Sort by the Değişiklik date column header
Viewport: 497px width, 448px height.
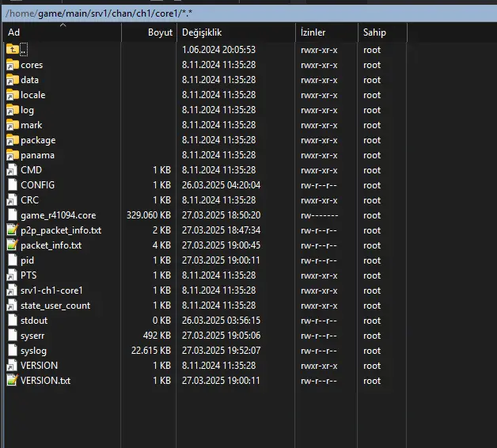236,32
